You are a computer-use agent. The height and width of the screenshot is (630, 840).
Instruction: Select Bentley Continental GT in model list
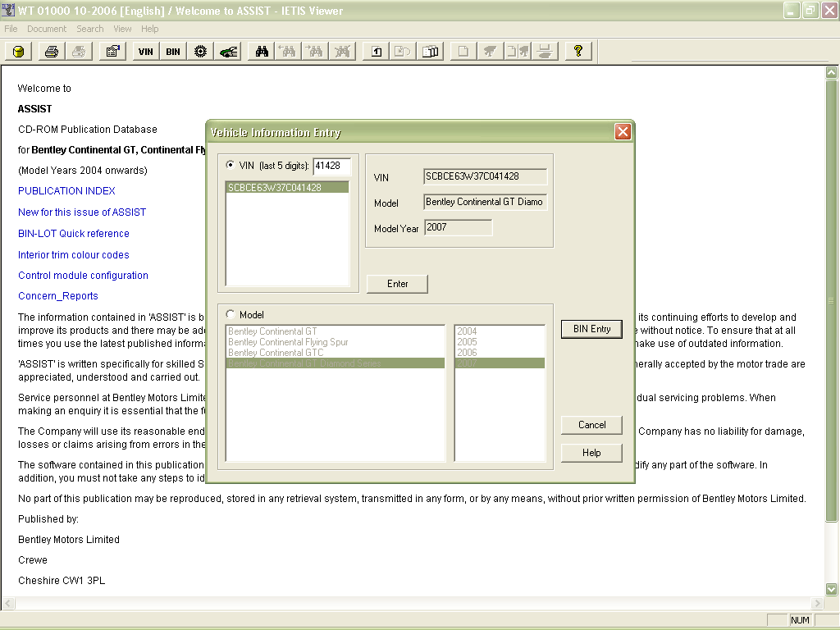(x=336, y=331)
